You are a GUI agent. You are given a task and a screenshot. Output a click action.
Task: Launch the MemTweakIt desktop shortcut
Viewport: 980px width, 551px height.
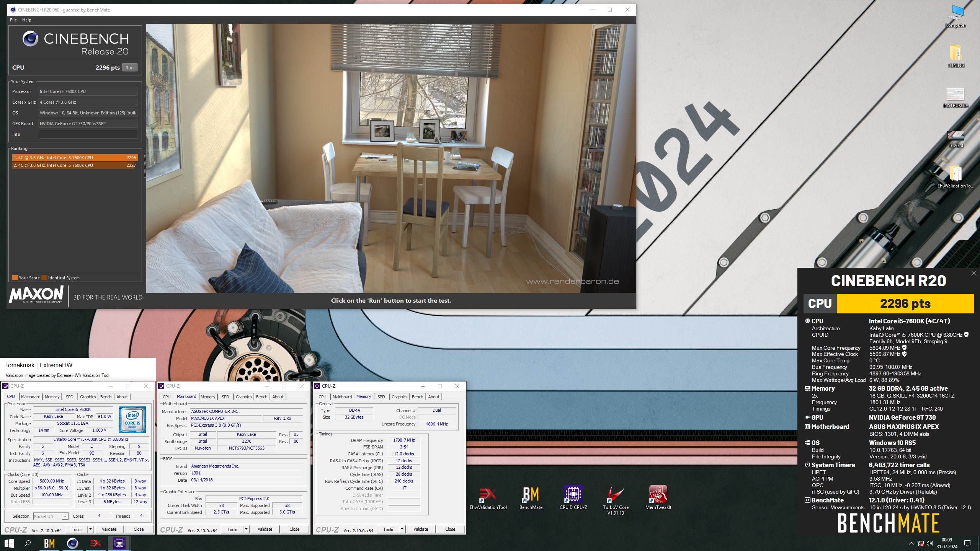click(658, 497)
